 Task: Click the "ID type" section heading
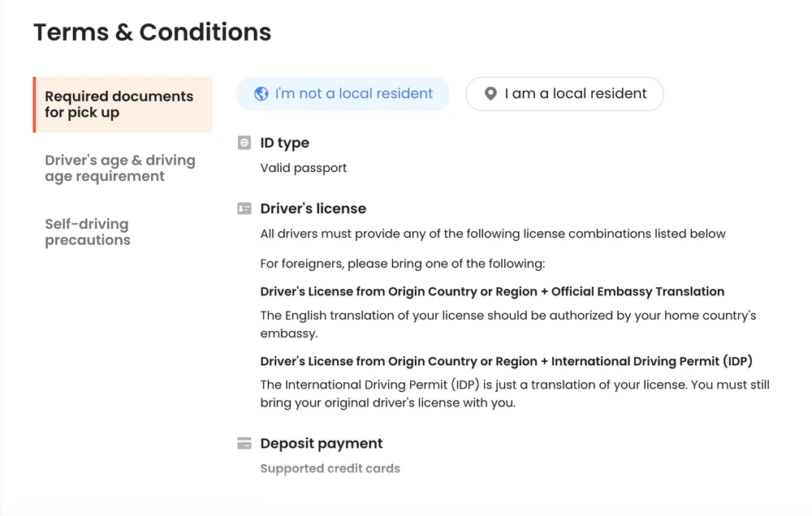(284, 143)
